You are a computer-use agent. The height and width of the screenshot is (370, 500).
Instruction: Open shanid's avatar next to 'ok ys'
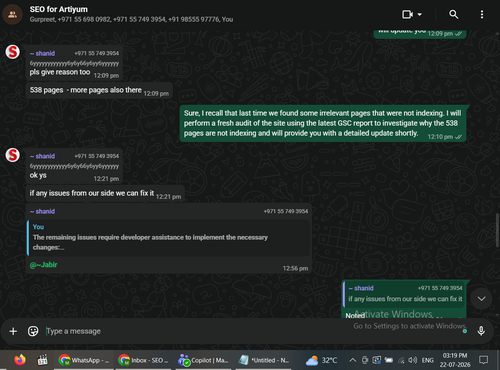[13, 155]
